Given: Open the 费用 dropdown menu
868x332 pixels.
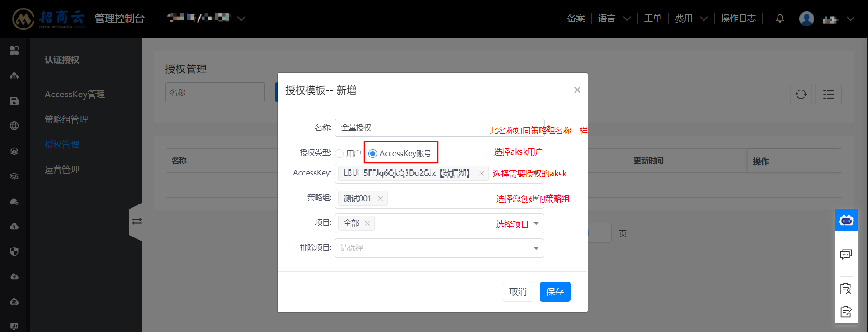Looking at the screenshot, I should click(691, 19).
